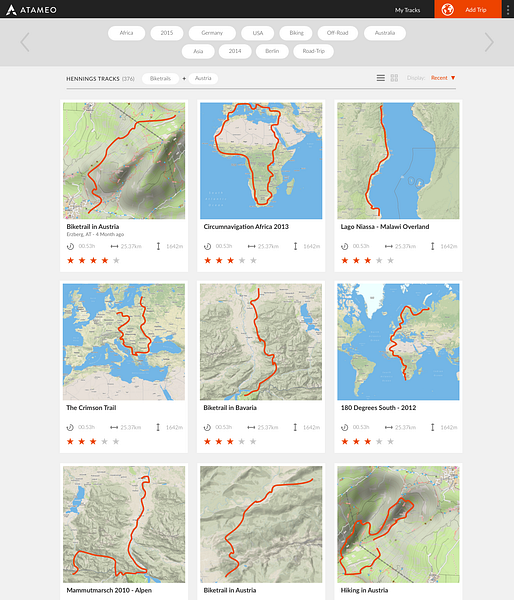Open the Recent display dropdown
This screenshot has height=600, width=514.
click(443, 78)
